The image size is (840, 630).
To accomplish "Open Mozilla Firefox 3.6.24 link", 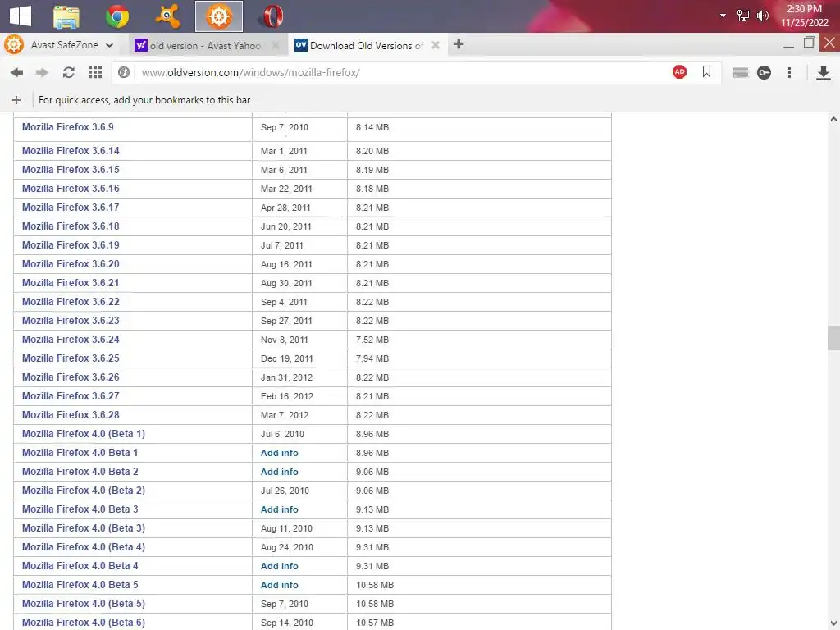I will pyautogui.click(x=71, y=340).
